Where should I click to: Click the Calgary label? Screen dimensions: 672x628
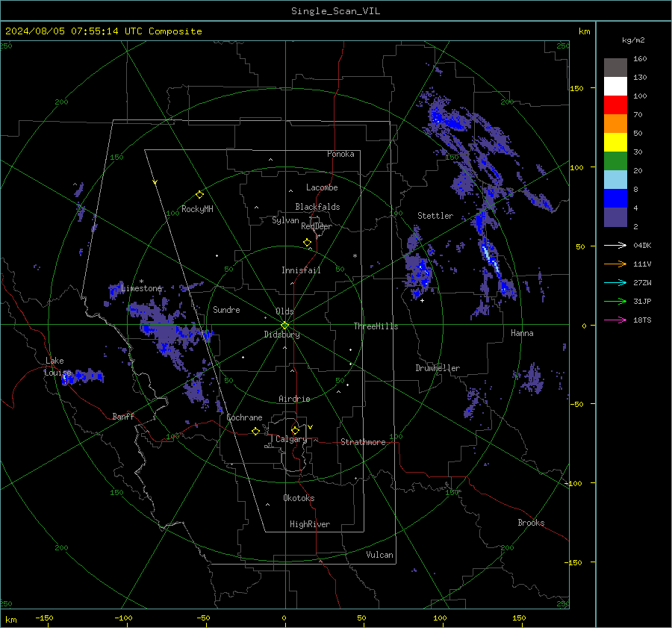coord(291,439)
